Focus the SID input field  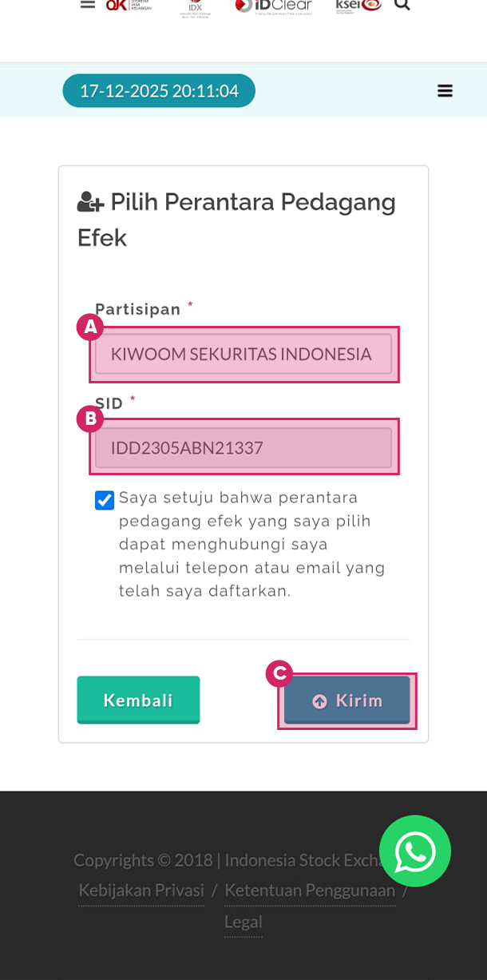coord(243,447)
